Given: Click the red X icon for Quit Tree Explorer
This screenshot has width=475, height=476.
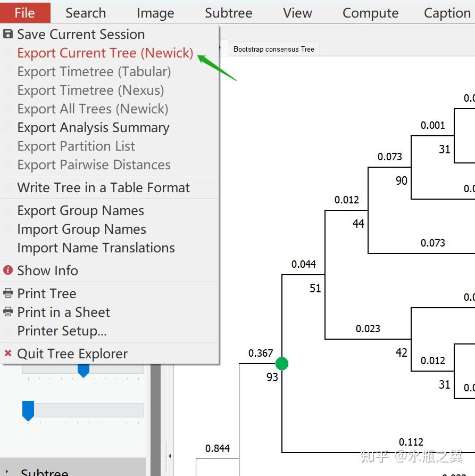Looking at the screenshot, I should pos(8,354).
